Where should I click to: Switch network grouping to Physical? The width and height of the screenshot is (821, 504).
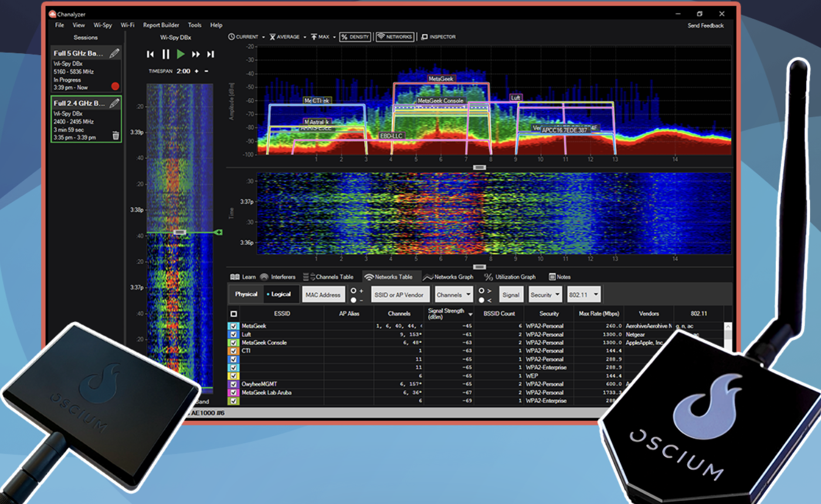click(246, 294)
